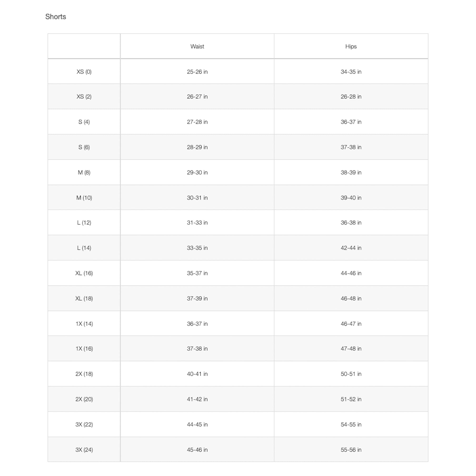Click the L (12) row label
476x476 pixels.
(84, 223)
